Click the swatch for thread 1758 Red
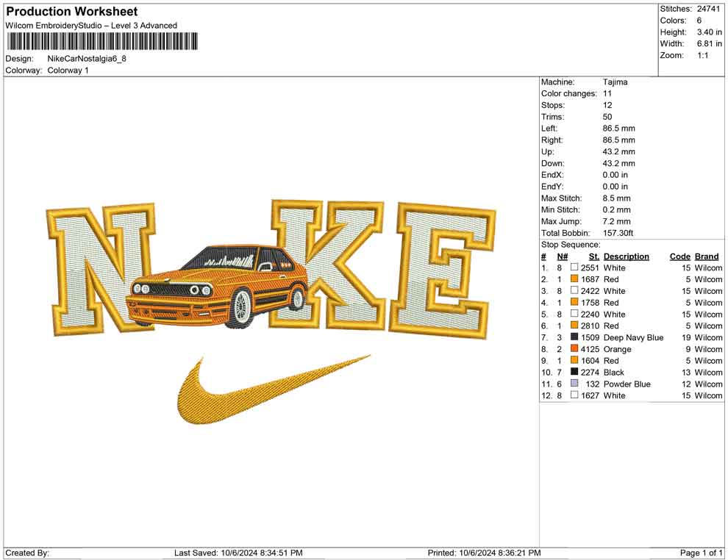728x560 pixels. click(x=574, y=302)
